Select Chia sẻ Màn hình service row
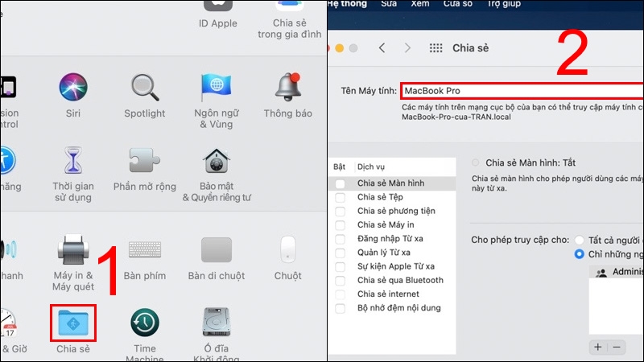Image resolution: width=644 pixels, height=362 pixels. [x=392, y=183]
